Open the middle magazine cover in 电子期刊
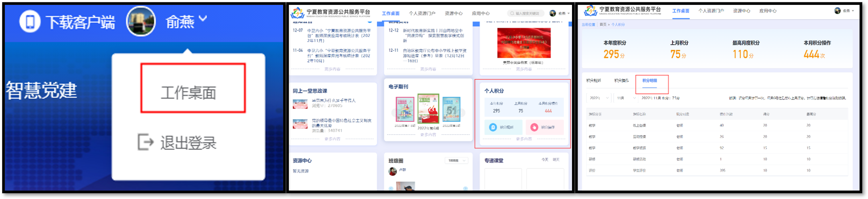 pos(428,108)
